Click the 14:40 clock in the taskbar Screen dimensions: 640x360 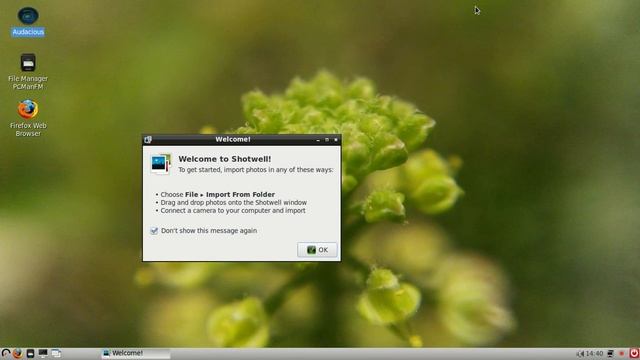click(x=595, y=353)
